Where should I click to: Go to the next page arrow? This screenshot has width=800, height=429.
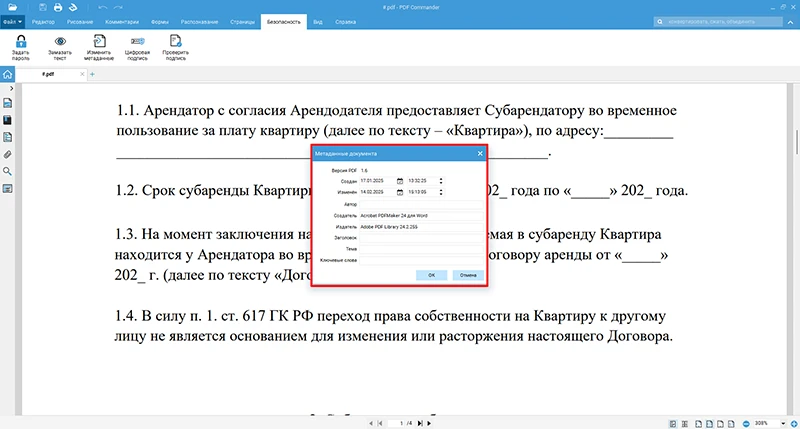click(429, 423)
